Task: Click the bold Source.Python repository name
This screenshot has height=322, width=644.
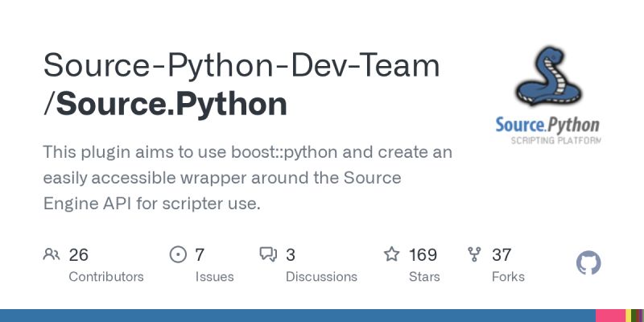Action: (x=171, y=104)
